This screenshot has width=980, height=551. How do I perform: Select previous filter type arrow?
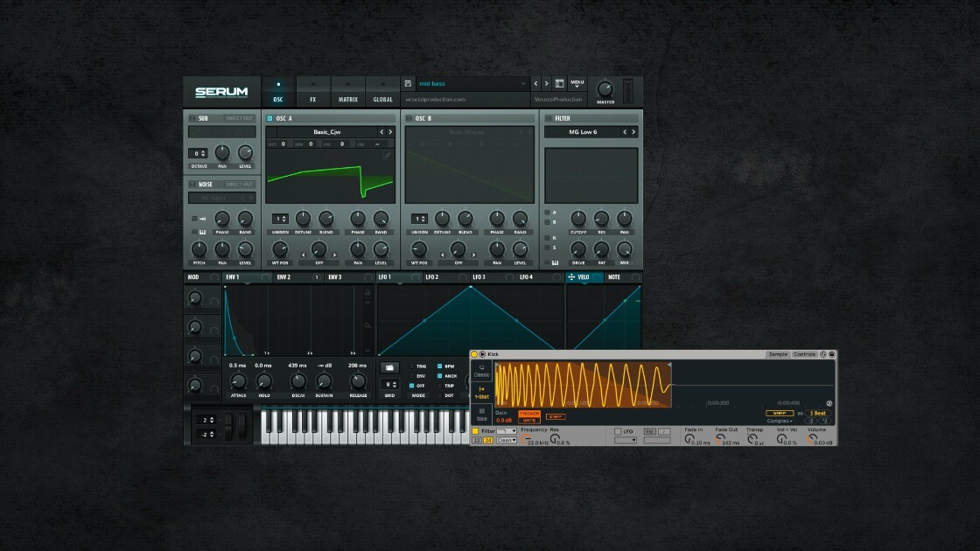coord(625,132)
